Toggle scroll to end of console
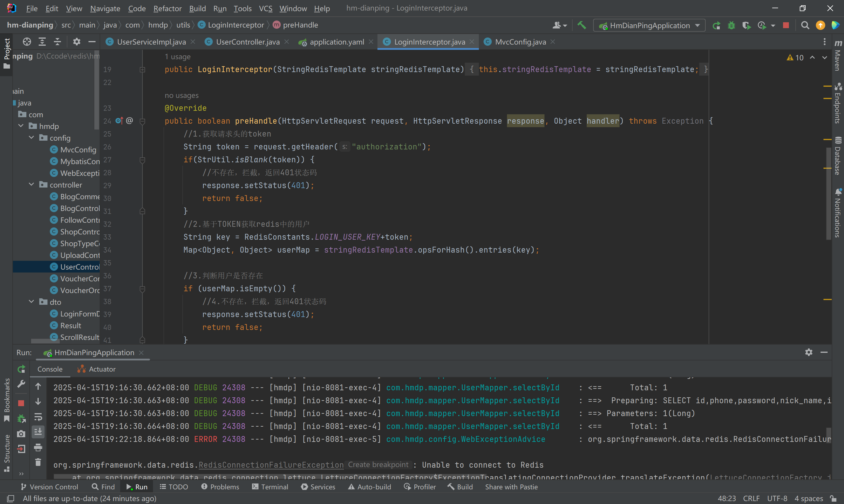The height and width of the screenshot is (504, 844). (x=38, y=432)
